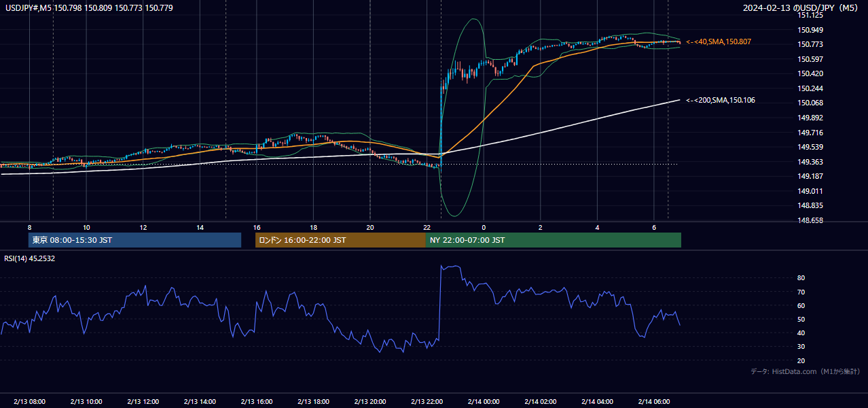
Task: Click hour tick 16 under the price chart
Action: point(257,227)
